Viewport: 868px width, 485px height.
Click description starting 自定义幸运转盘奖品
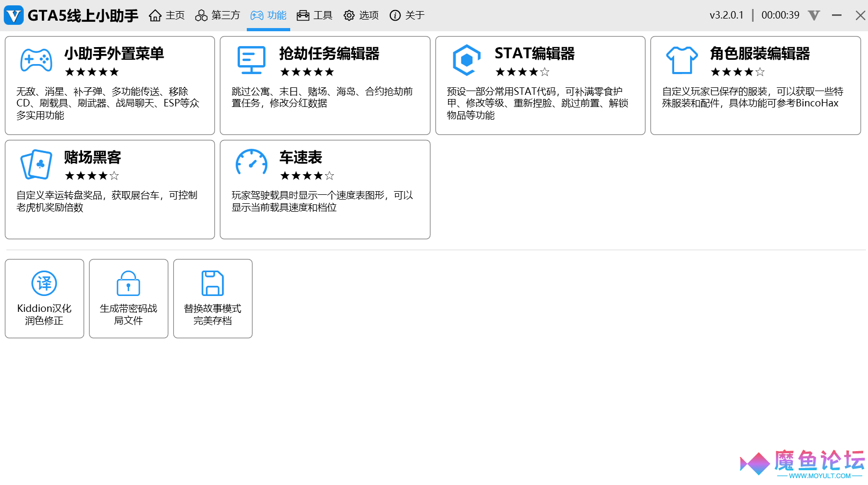point(107,201)
